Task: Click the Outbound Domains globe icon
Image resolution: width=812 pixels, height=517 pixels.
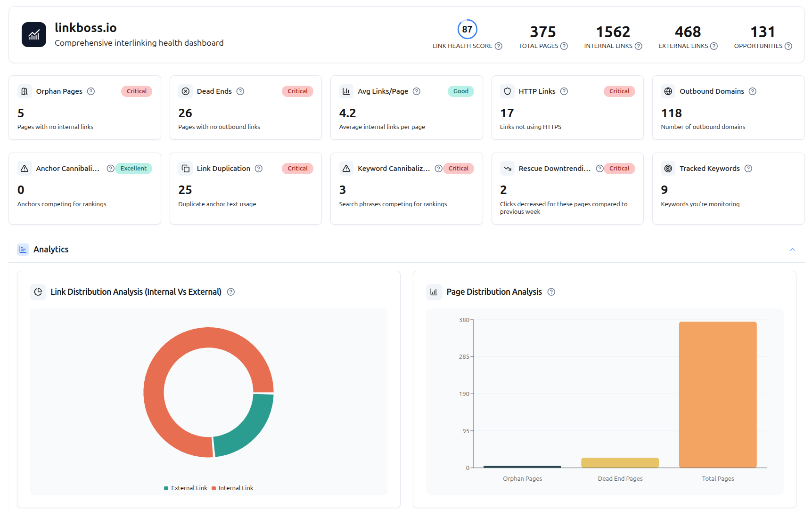Action: point(668,91)
